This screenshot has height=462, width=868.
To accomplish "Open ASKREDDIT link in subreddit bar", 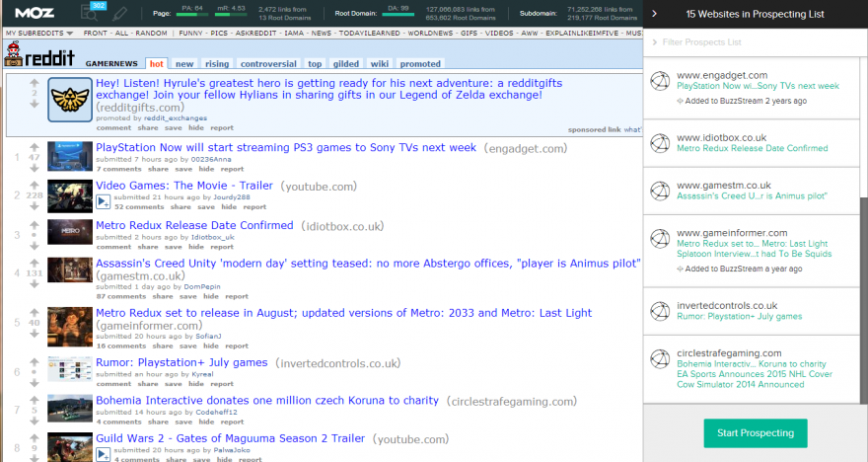I will [x=255, y=34].
